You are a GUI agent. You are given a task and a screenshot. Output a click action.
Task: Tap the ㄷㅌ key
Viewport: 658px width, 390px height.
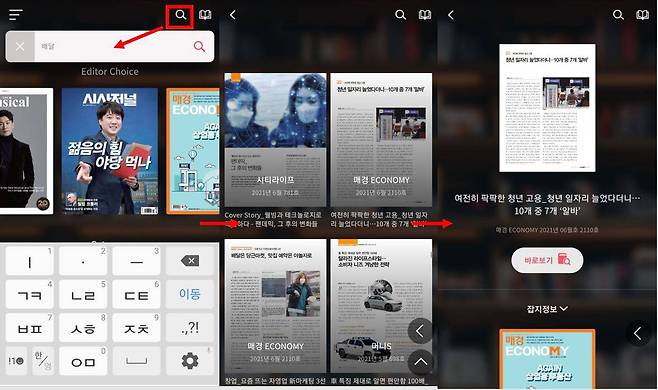click(136, 294)
